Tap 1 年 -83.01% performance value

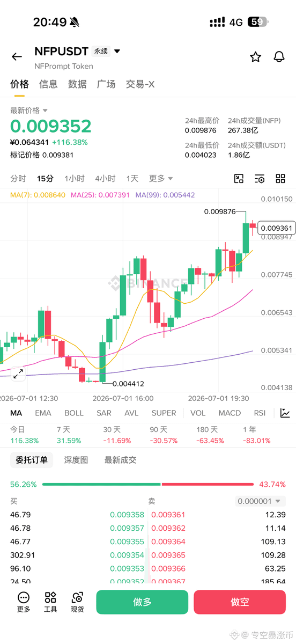257,441
